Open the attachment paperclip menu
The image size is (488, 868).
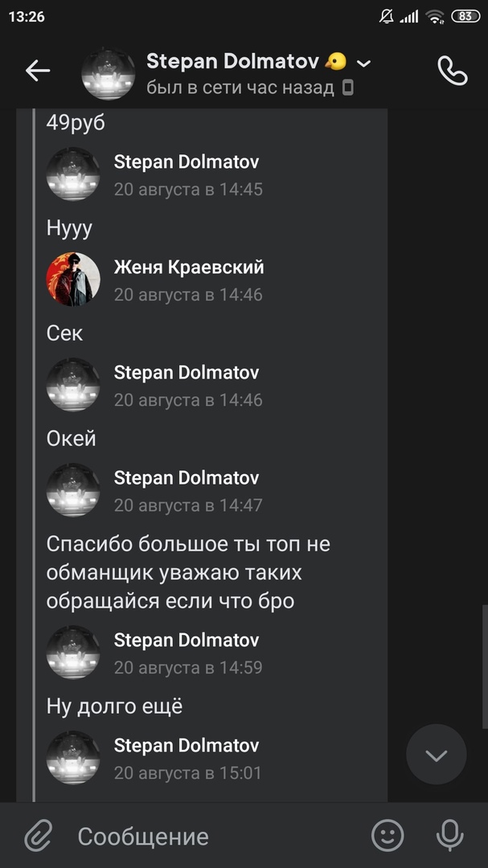coord(39,835)
